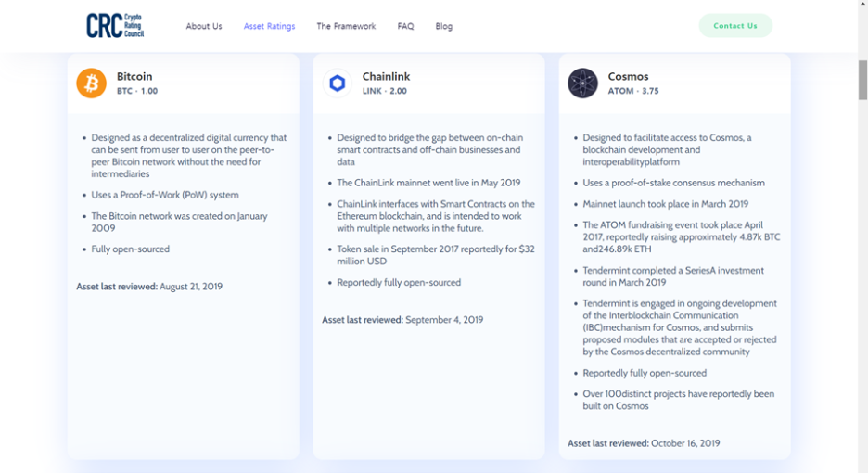Open the About Us menu item
Image resolution: width=868 pixels, height=473 pixels.
[204, 26]
